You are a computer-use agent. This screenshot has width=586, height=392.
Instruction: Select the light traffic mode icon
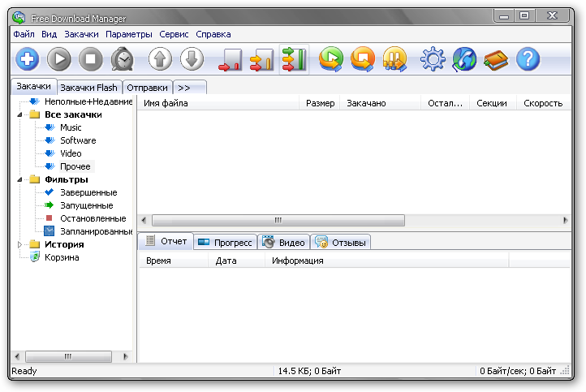coord(231,59)
